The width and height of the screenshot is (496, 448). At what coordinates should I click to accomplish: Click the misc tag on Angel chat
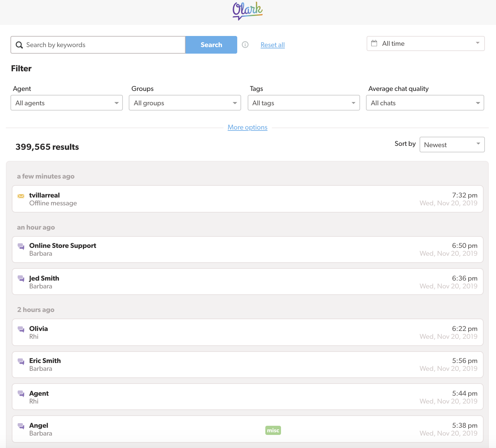[273, 430]
